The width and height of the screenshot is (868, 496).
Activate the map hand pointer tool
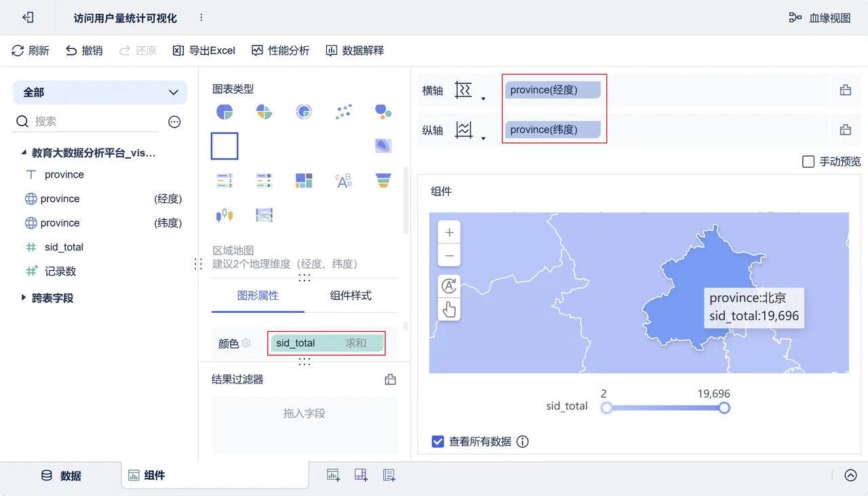click(x=450, y=310)
